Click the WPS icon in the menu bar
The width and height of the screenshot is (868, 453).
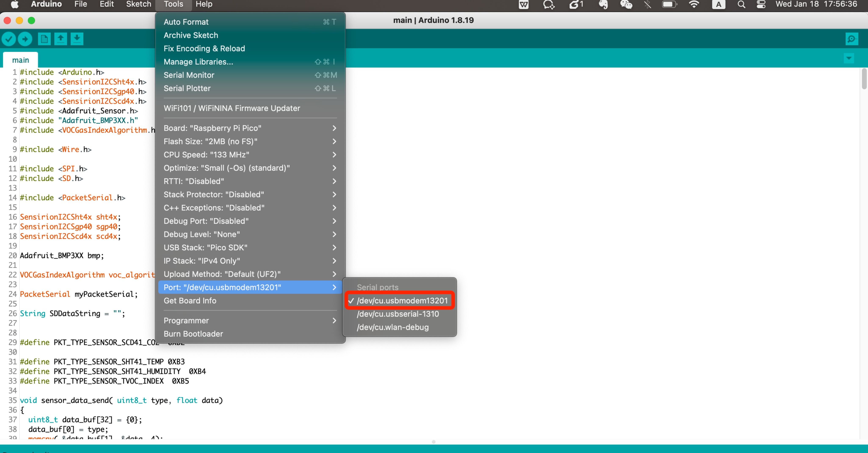[523, 4]
